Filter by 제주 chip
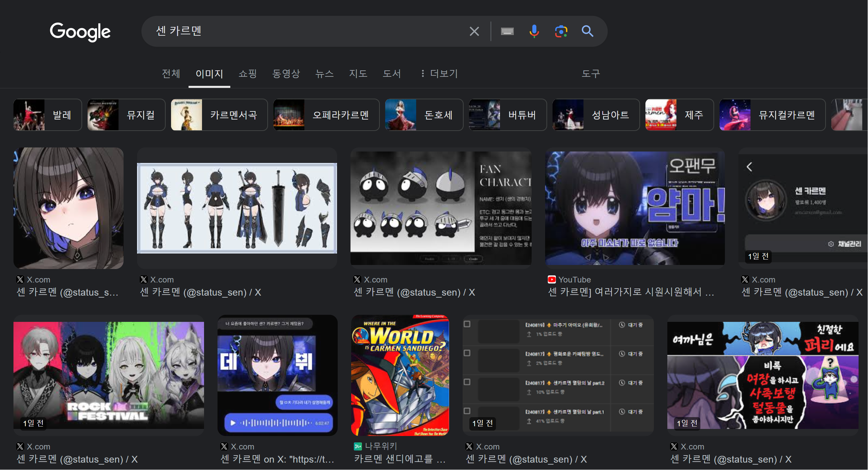Screen dimensions: 868x470 [680, 115]
